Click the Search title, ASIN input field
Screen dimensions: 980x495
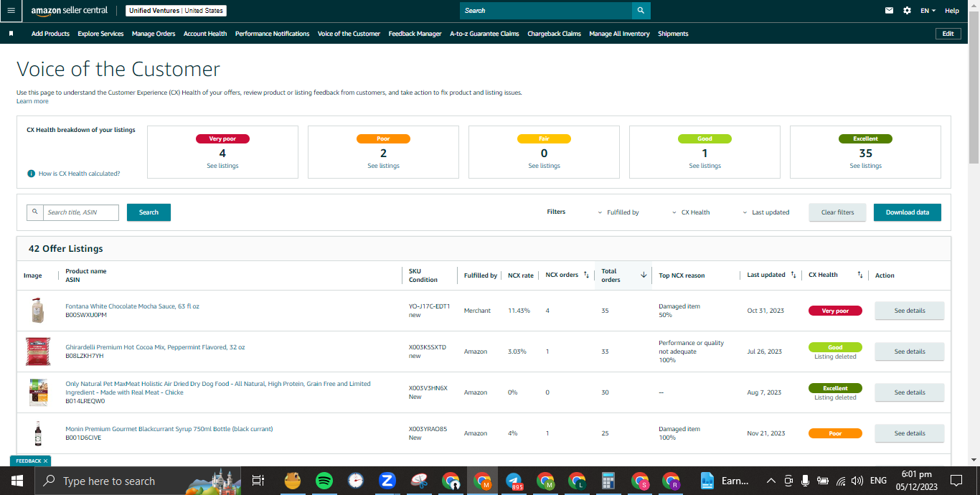point(80,212)
